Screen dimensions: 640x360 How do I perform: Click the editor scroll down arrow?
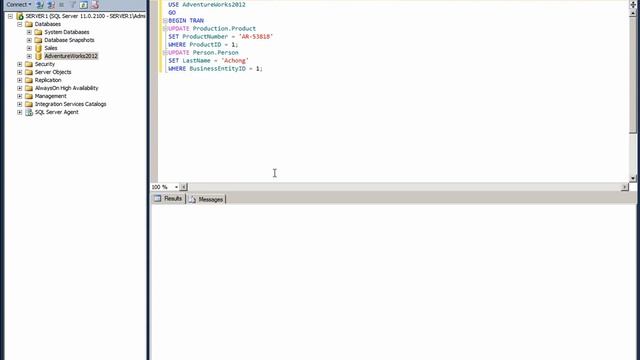point(633,178)
